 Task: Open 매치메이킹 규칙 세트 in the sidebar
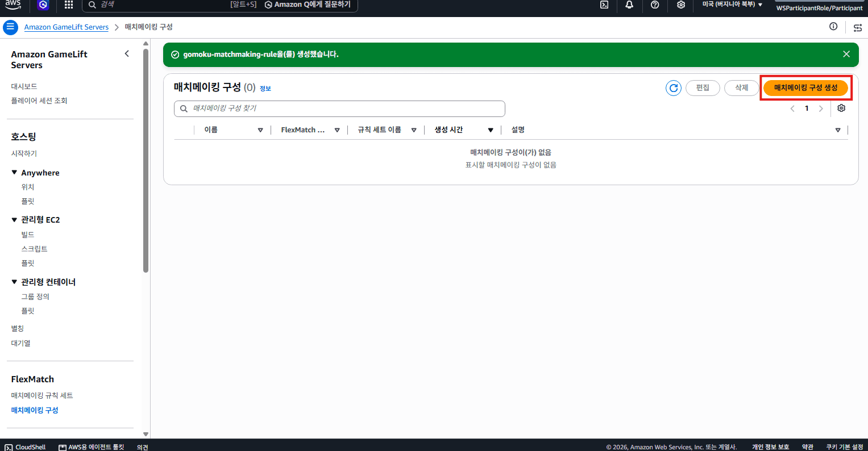click(42, 395)
